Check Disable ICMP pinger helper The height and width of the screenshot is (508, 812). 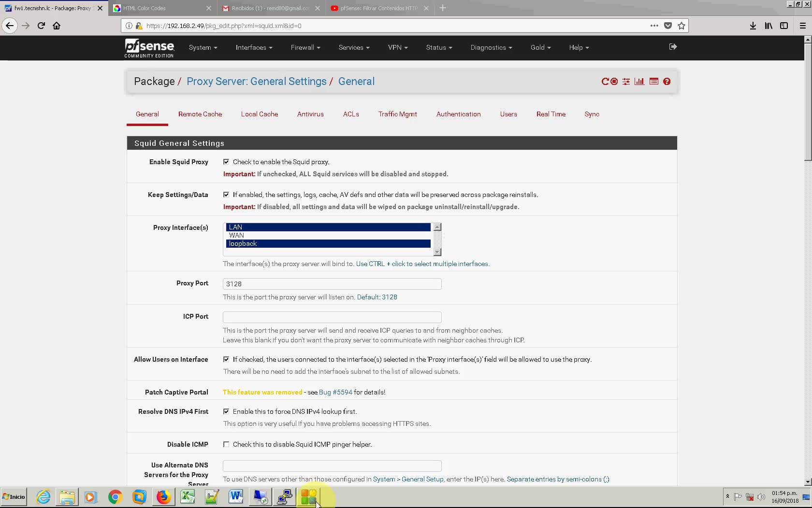[226, 444]
